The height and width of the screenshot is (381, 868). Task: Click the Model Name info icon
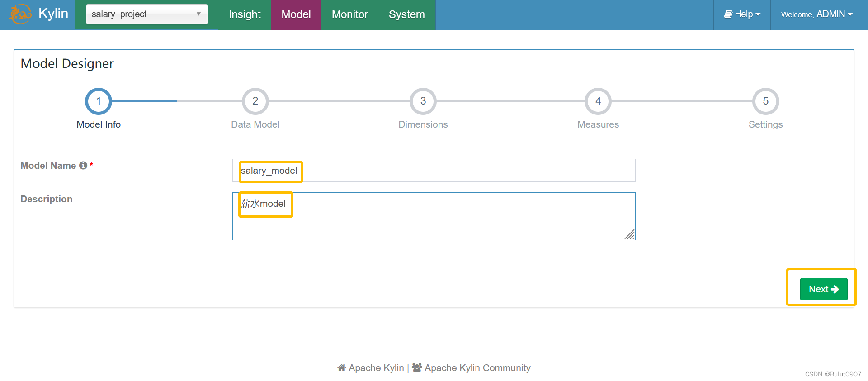point(83,166)
